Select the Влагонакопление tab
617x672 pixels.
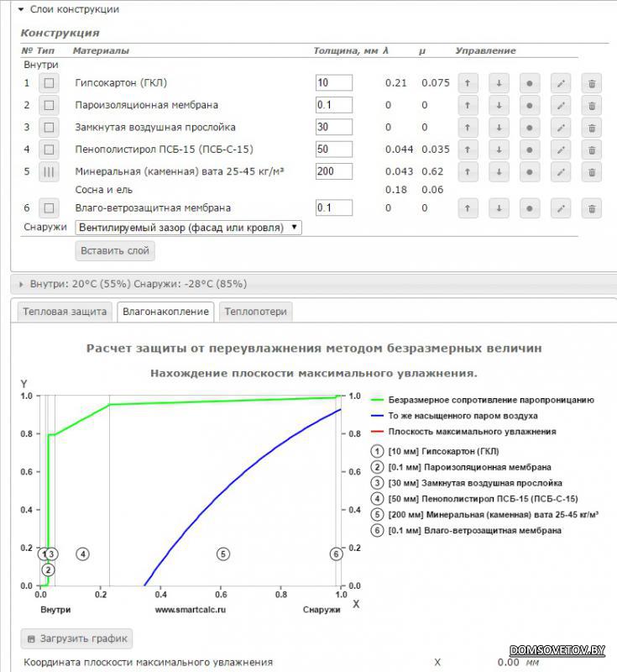coord(165,312)
